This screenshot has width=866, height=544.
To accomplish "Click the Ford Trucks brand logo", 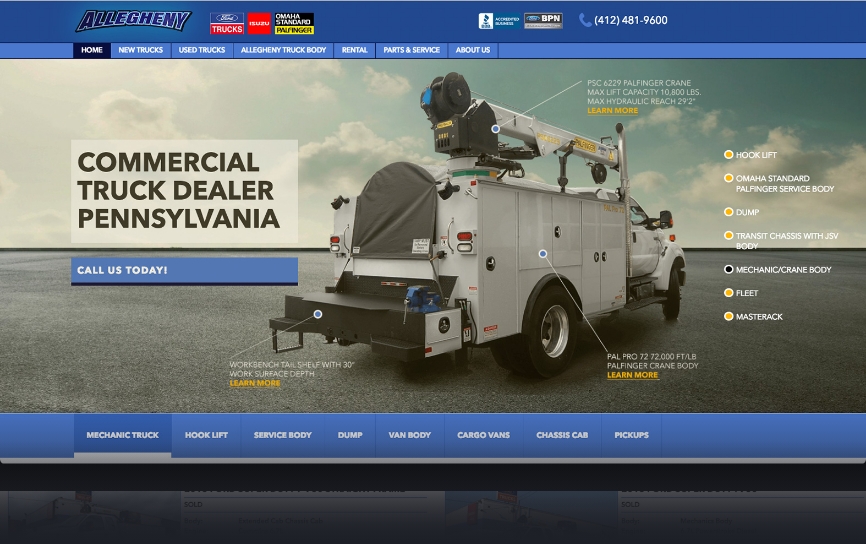I will (226, 23).
